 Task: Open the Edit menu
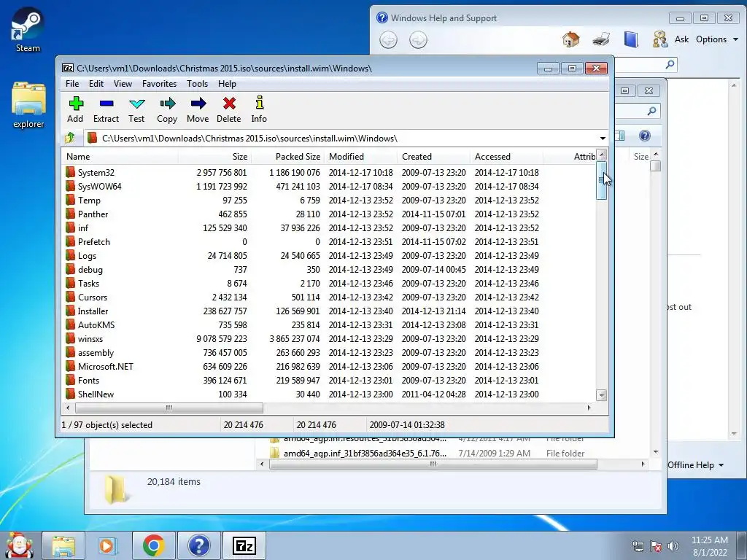tap(96, 84)
